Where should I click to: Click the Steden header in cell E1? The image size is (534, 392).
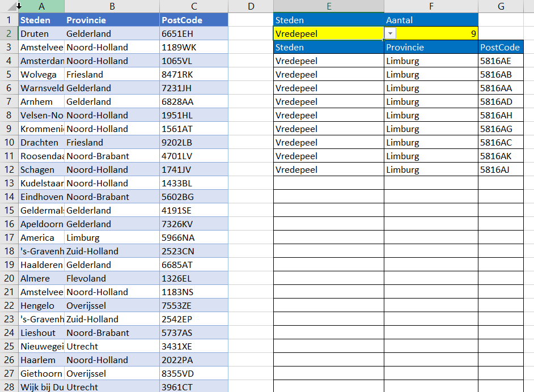click(x=329, y=20)
